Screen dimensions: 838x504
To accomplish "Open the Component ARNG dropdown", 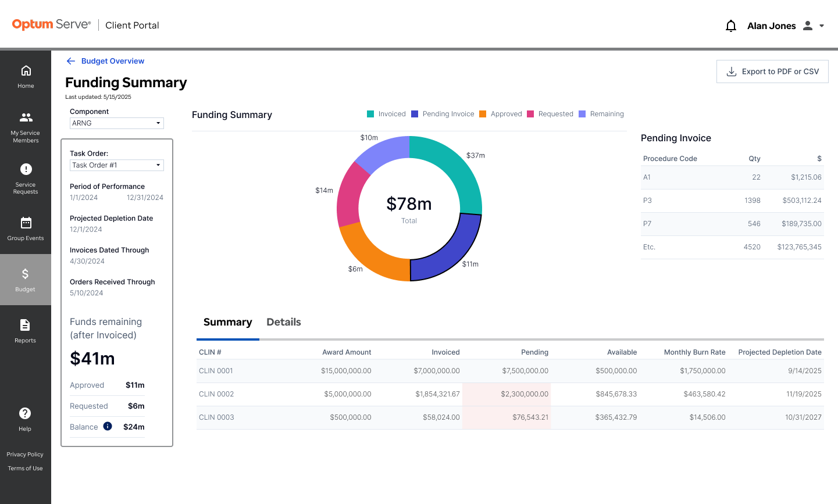I will 117,123.
